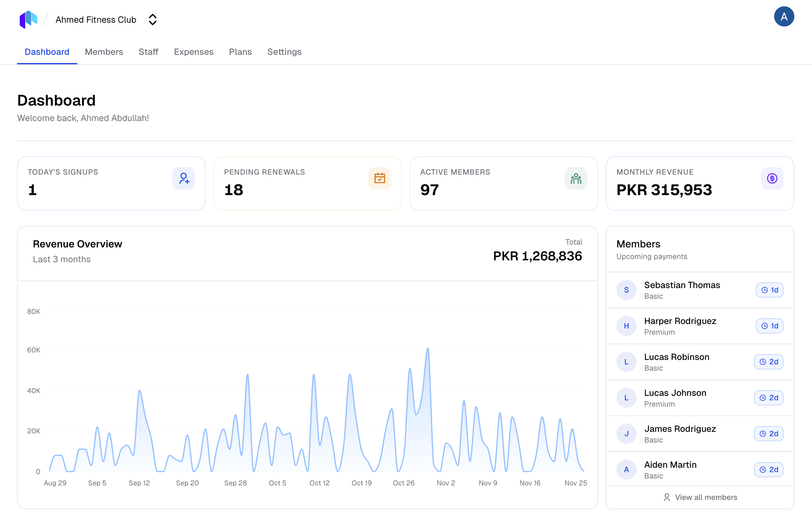812x527 pixels.
Task: Open the Ahmed Fitness Club workspace switcher
Action: 152,20
